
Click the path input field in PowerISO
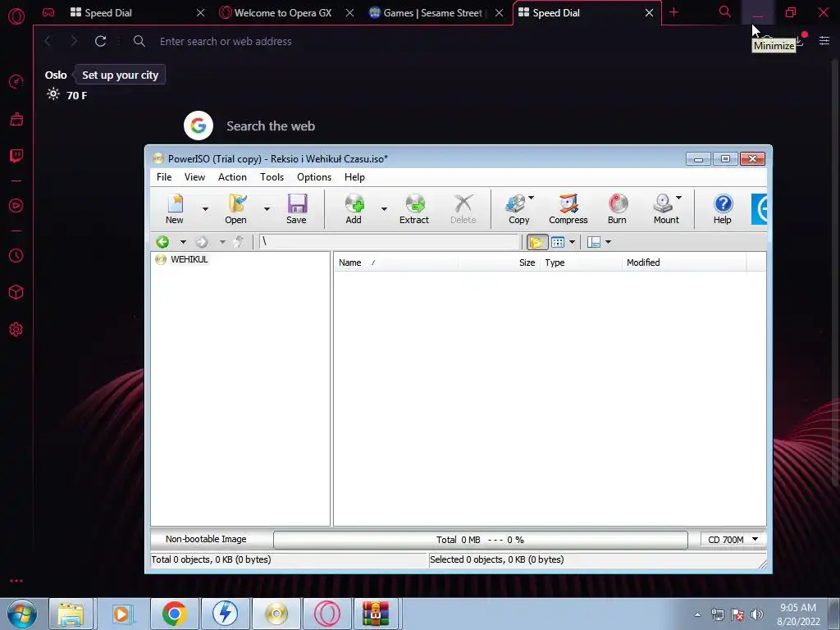point(389,242)
